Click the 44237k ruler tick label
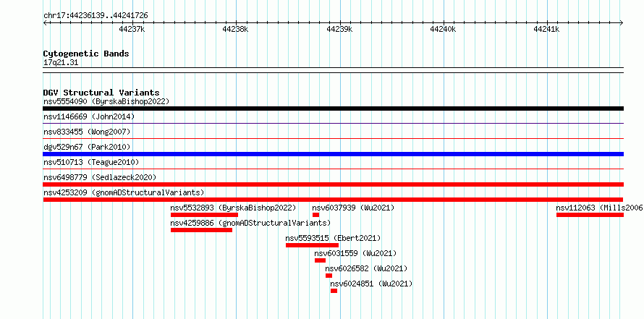Viewport: 644px width, 319px height. click(x=132, y=29)
